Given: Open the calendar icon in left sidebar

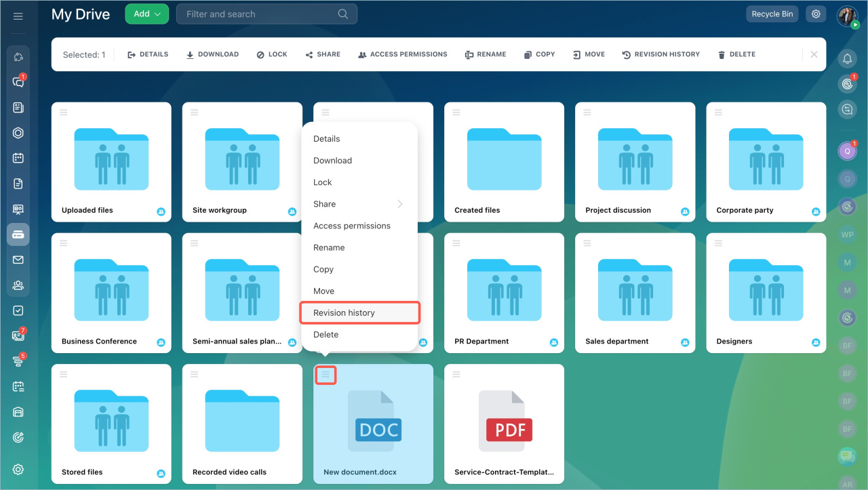Looking at the screenshot, I should (x=18, y=158).
